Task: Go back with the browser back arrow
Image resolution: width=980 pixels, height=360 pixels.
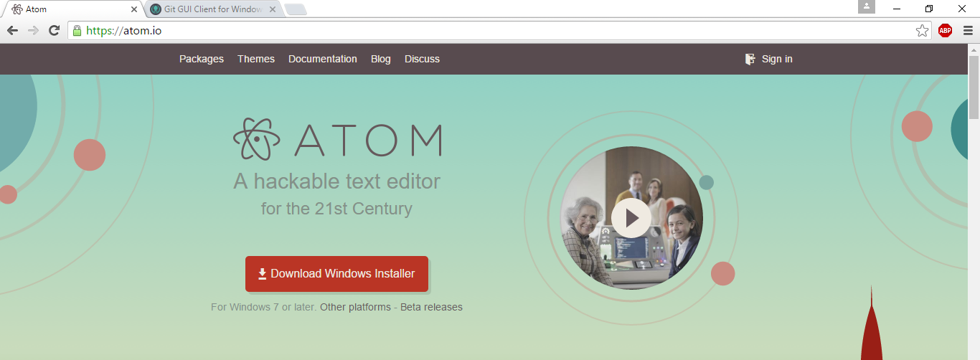Action: tap(12, 30)
